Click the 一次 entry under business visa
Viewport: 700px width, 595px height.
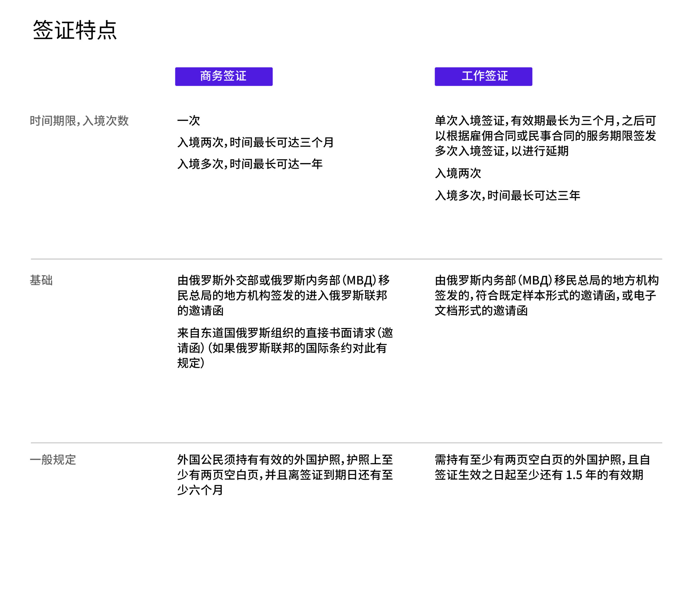pyautogui.click(x=188, y=121)
